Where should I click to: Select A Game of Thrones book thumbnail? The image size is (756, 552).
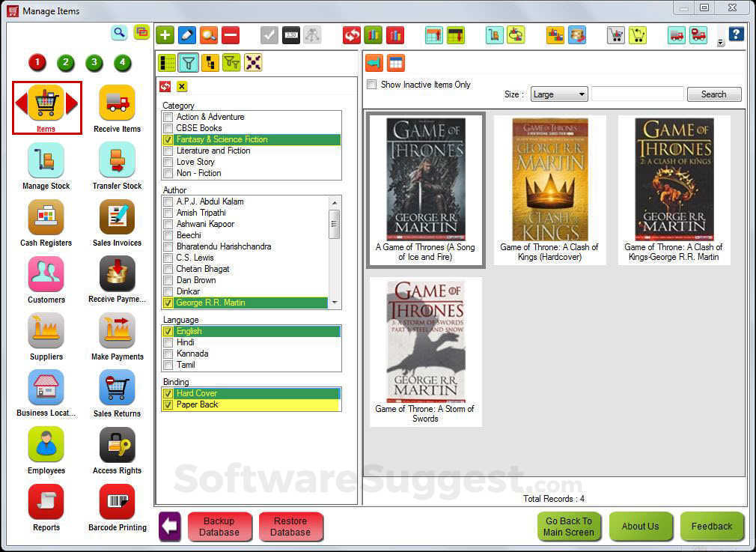pos(426,189)
